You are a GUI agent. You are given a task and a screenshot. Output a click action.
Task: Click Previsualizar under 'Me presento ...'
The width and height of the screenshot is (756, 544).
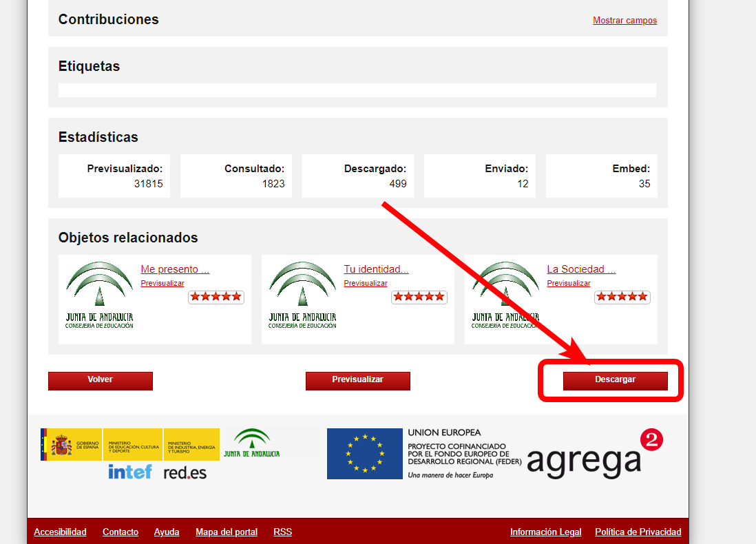pyautogui.click(x=162, y=284)
